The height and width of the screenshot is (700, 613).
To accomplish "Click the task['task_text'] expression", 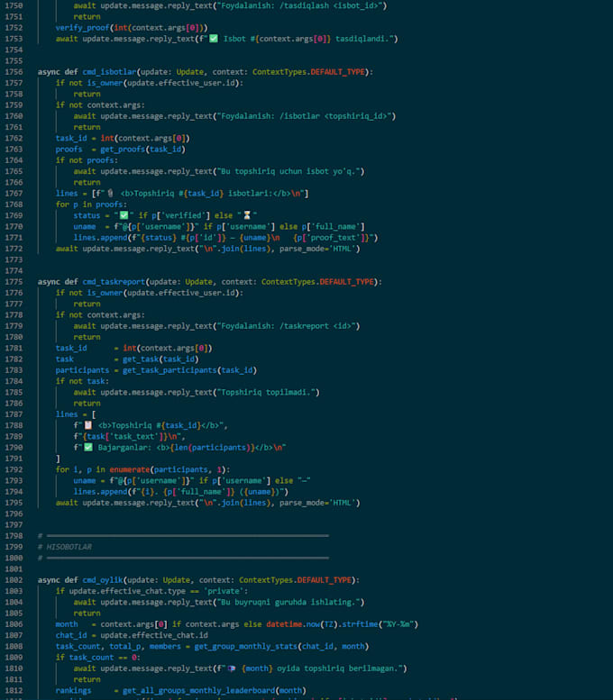I will click(x=125, y=437).
